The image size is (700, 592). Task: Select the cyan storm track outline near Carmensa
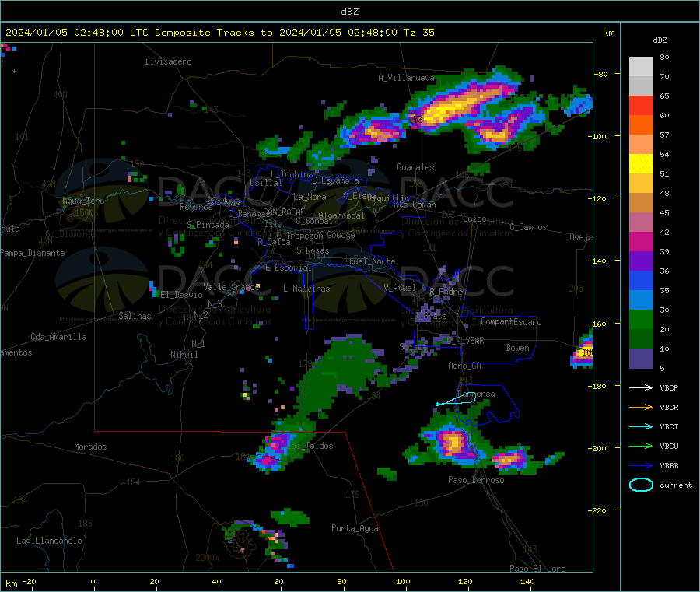coord(455,400)
